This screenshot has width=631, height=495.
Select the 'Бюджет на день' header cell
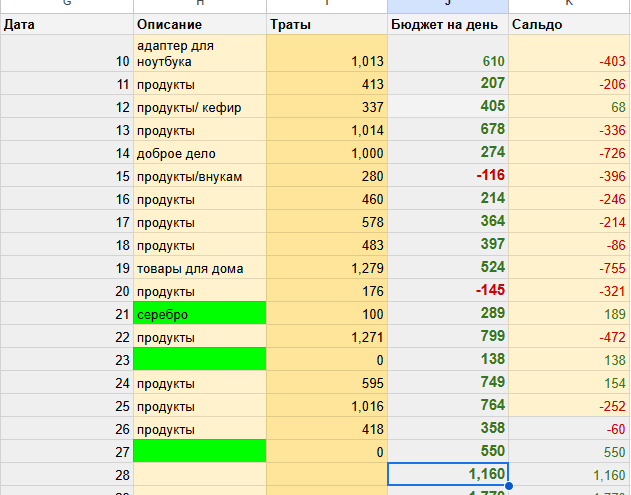(448, 24)
